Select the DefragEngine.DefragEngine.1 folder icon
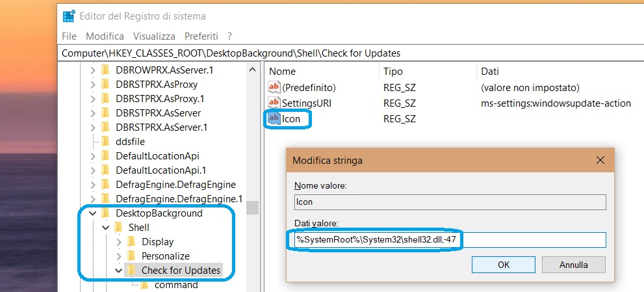Viewport: 644px width, 292px height. tap(105, 199)
